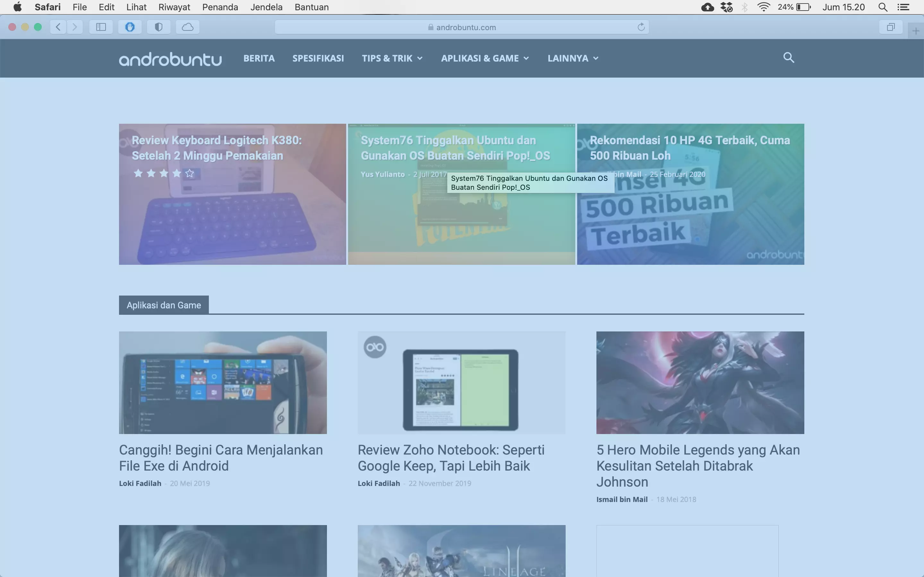The width and height of the screenshot is (924, 577).
Task: Open article about running Exe files on Android
Action: point(221,457)
